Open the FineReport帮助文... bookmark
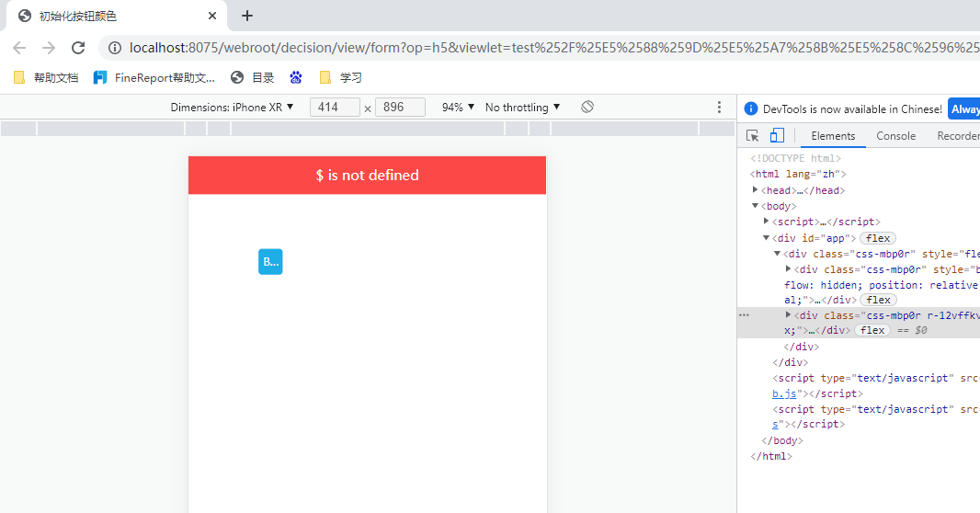 (154, 77)
